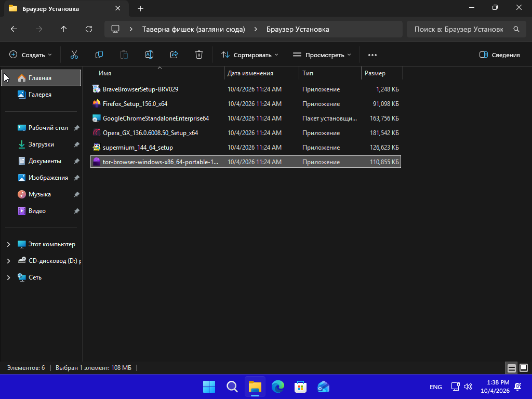
Task: Click the GoogleChromeStandaloneEnterprise64 file icon
Action: (x=96, y=118)
